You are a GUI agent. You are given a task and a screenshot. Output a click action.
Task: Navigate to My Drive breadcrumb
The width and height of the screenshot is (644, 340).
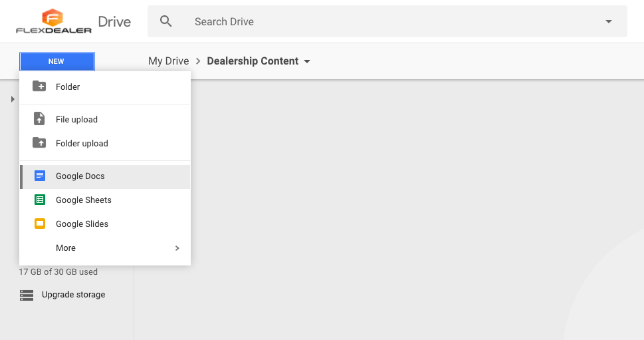coord(168,61)
